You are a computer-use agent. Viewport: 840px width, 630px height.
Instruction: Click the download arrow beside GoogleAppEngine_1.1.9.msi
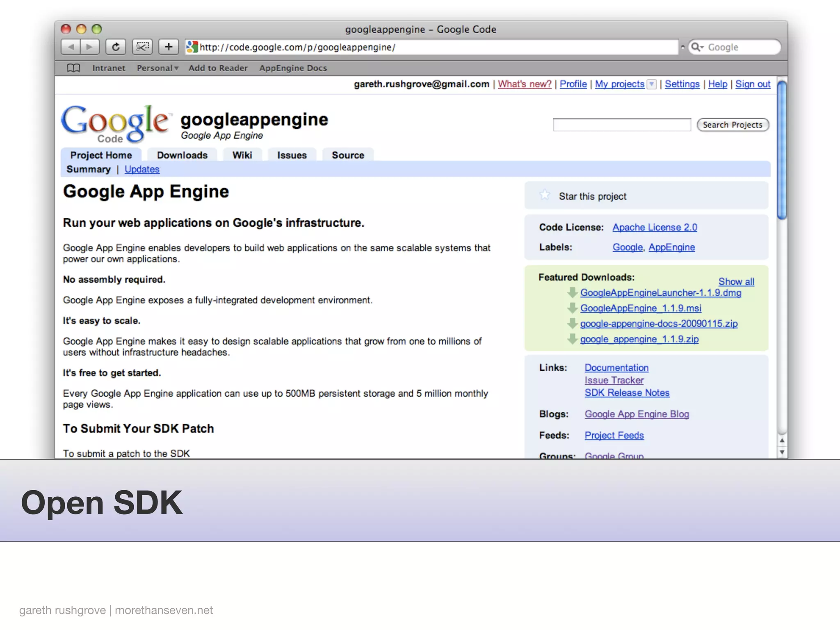point(572,308)
